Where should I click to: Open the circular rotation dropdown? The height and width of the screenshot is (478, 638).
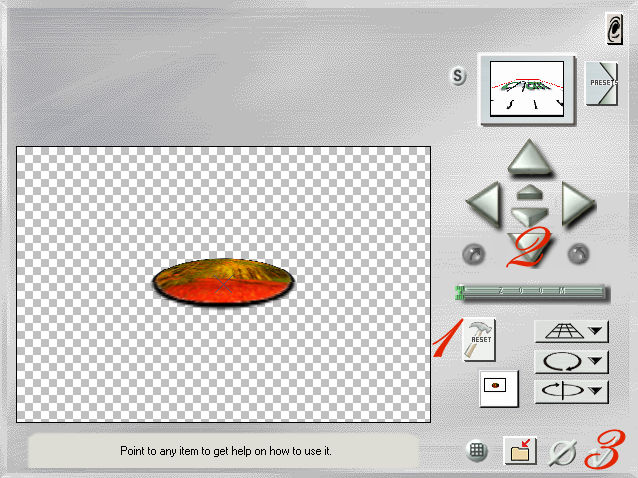[x=571, y=362]
